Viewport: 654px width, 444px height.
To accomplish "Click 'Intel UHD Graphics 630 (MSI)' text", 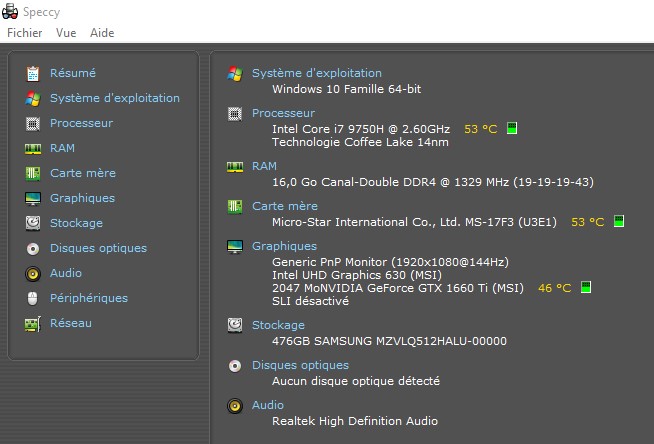I will (357, 275).
